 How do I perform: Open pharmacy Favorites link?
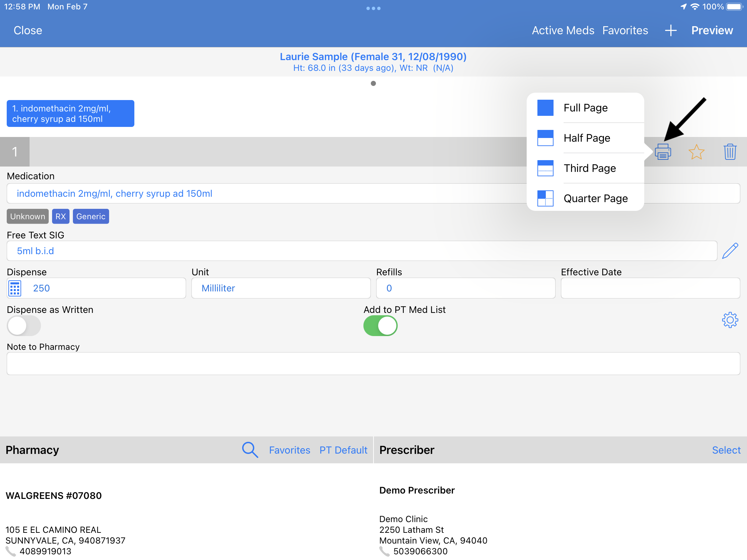coord(290,450)
